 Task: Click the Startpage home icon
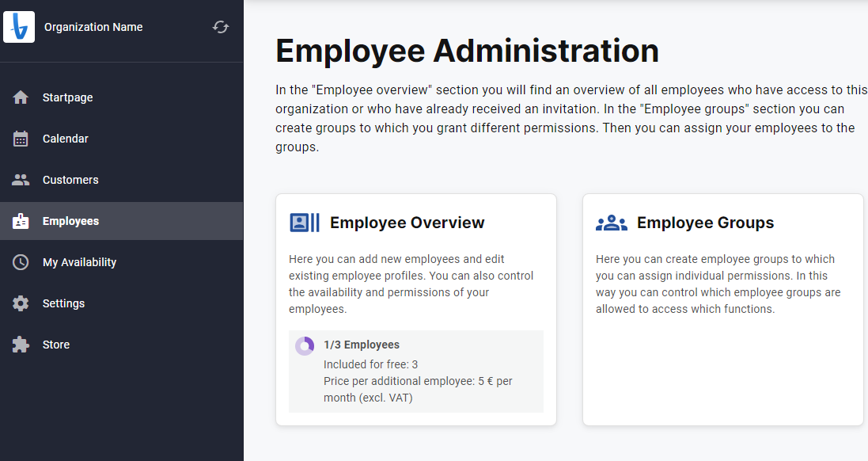[x=21, y=97]
